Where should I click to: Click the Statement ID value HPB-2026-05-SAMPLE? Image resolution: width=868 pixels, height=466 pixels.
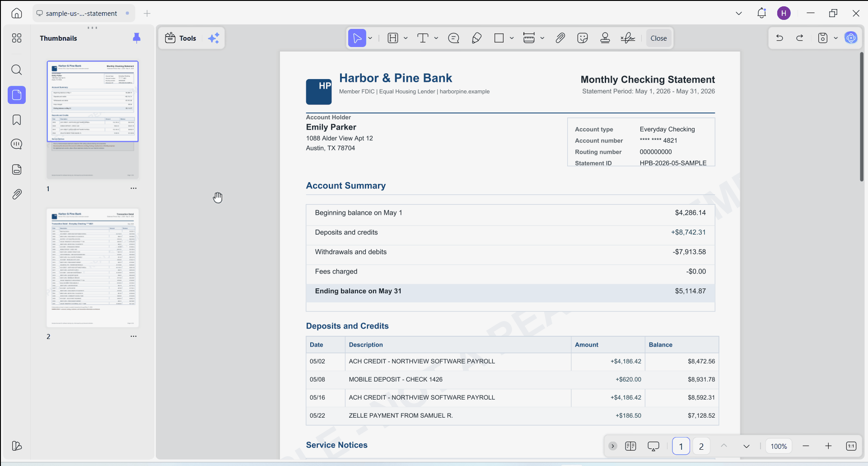[x=673, y=163]
